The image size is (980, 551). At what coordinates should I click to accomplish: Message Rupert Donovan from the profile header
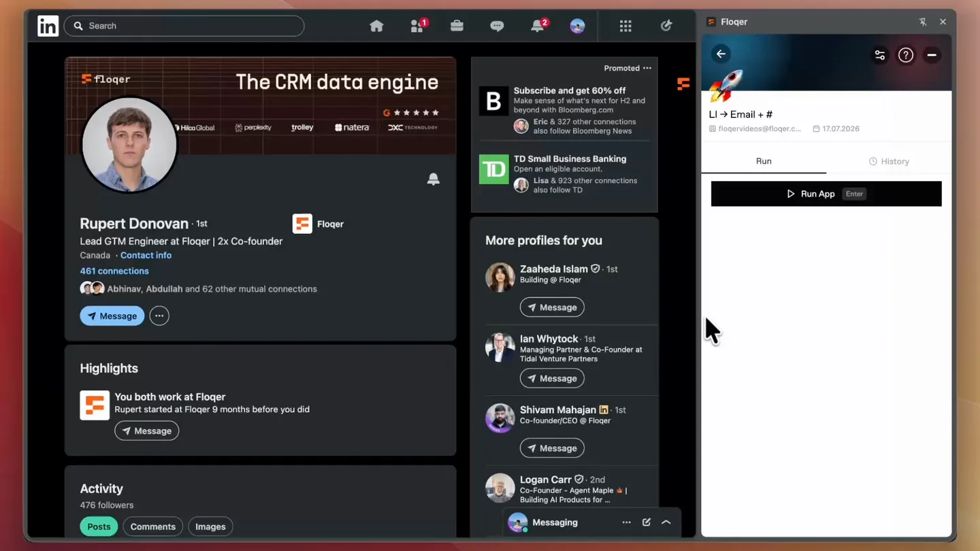[112, 316]
